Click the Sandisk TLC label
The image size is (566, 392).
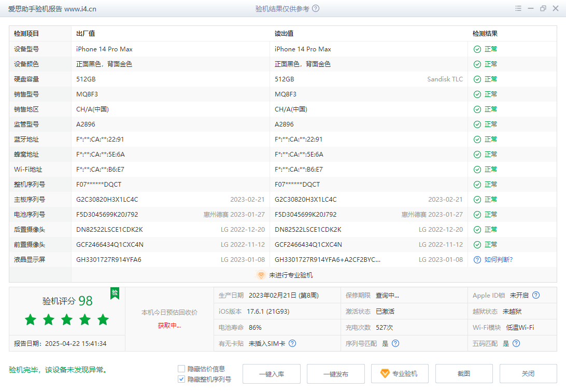click(445, 79)
